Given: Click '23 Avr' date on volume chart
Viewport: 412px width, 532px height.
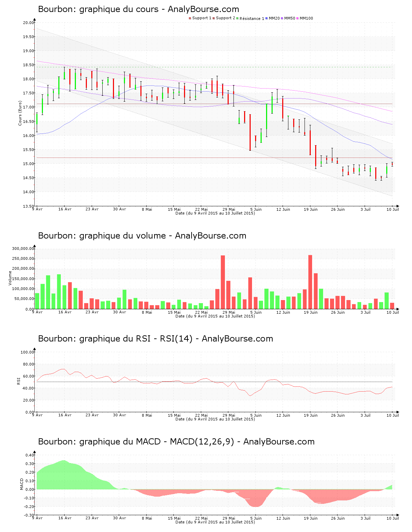Looking at the screenshot, I should coord(92,312).
